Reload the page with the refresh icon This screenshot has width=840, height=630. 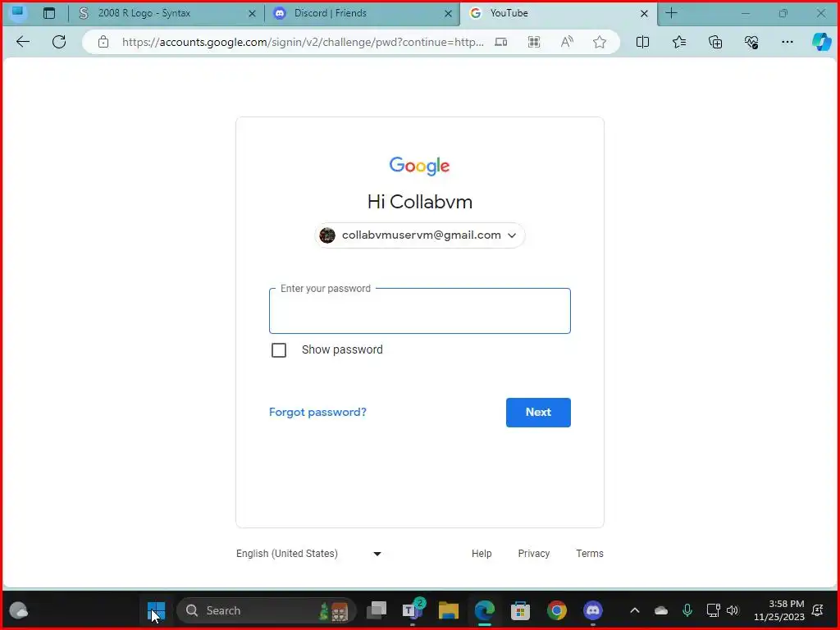click(x=59, y=42)
